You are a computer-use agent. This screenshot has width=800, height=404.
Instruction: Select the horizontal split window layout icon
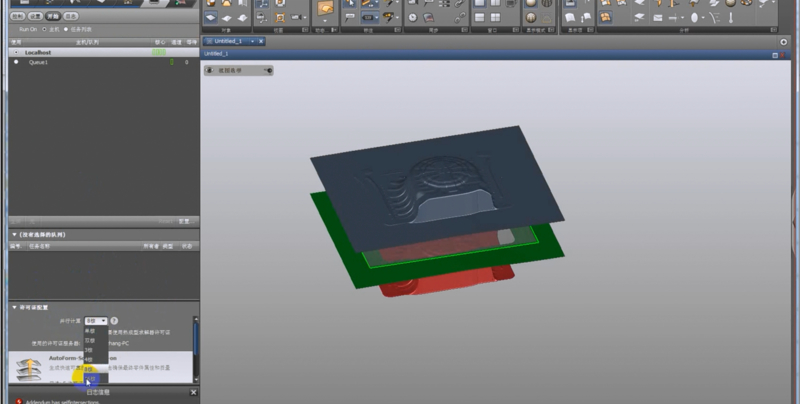click(x=480, y=17)
